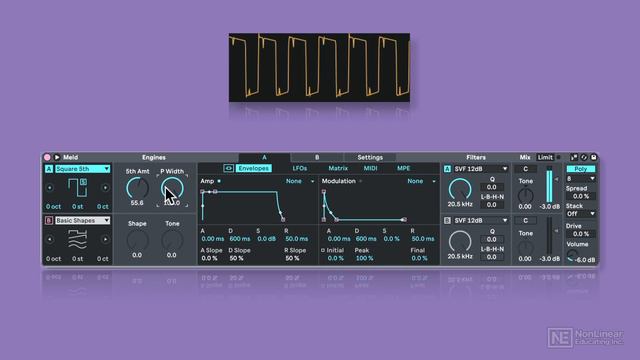
Task: Click the Mix B Tone knob
Action: click(x=525, y=247)
